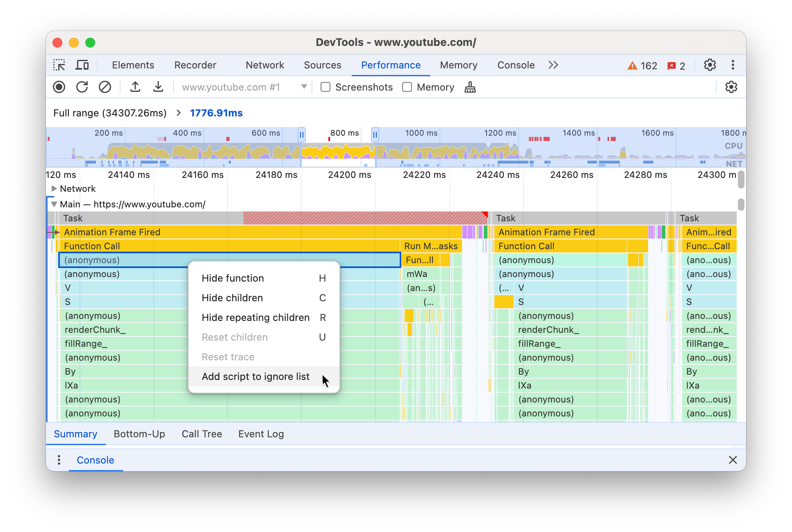This screenshot has height=532, width=792.
Task: Click the download profile button
Action: [157, 87]
